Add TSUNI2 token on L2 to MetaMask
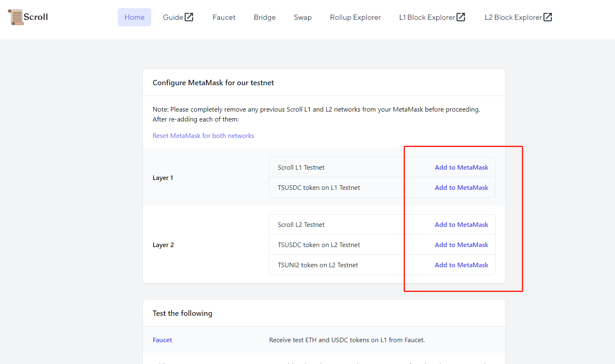Viewport: 615px width, 364px height. click(461, 265)
